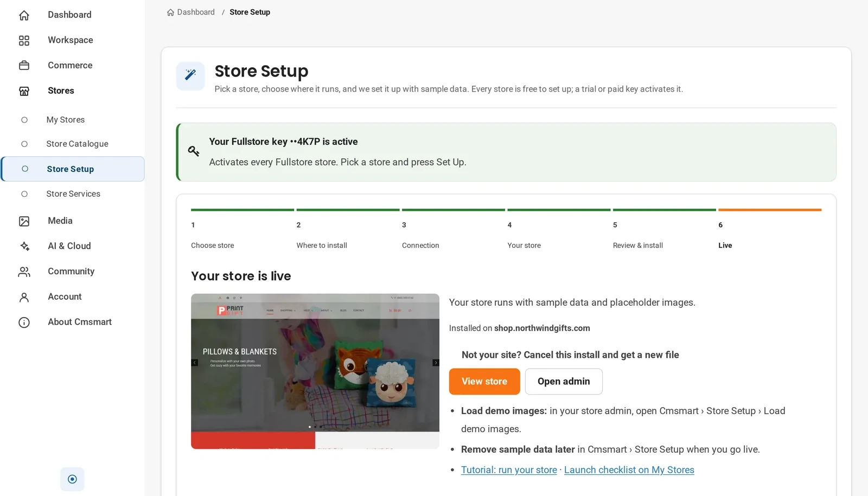Click step 3 Connection

453,229
